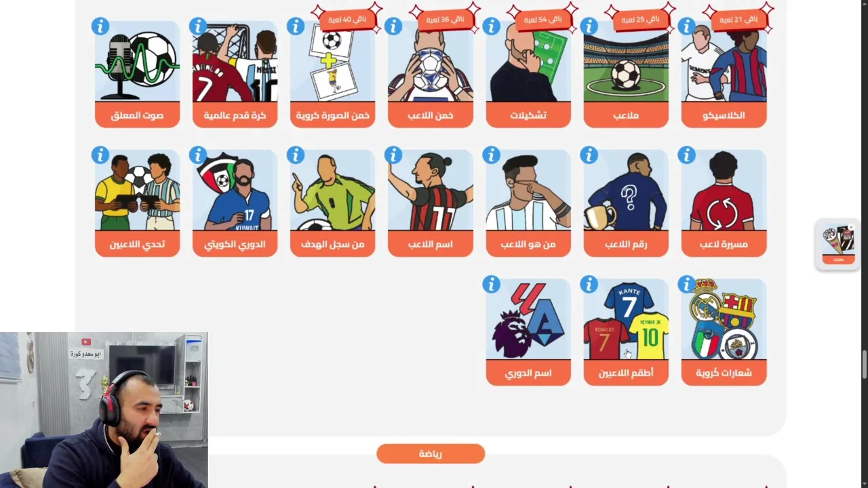Click info icon on رقم اللاعب card

[589, 155]
